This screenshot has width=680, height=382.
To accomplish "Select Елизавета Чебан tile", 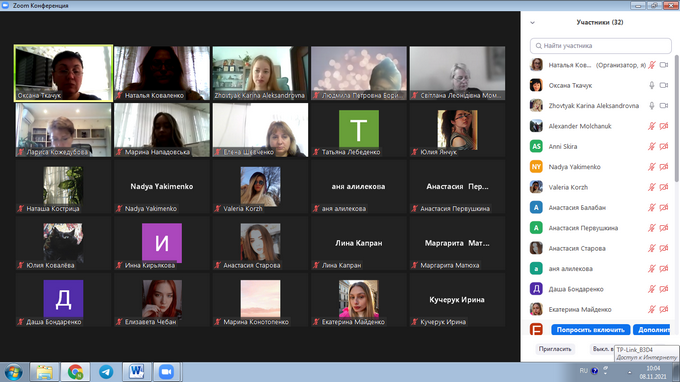I will pyautogui.click(x=162, y=300).
